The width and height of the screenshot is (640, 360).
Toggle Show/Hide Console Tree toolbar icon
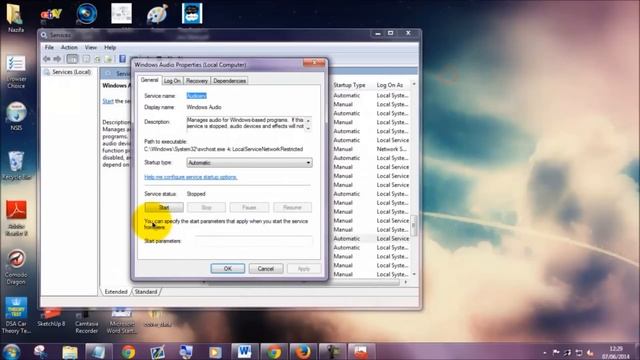point(72,59)
